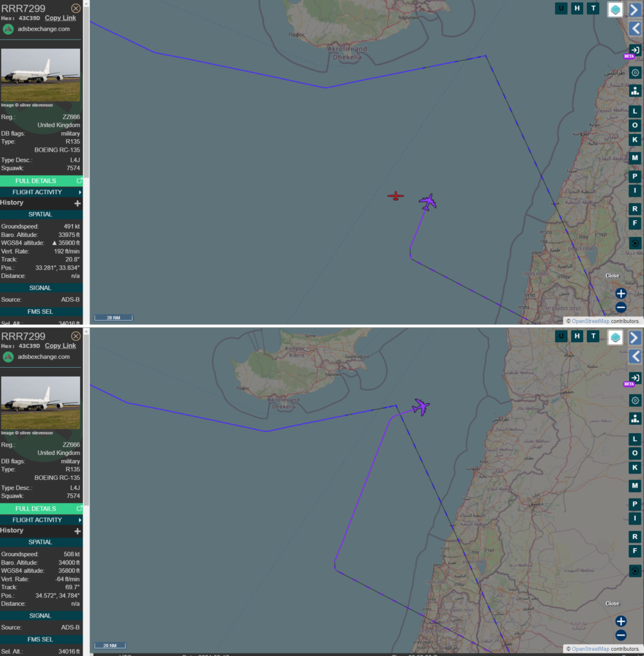This screenshot has height=656, width=644.
Task: Toggle the K button in upper map
Action: tap(635, 140)
